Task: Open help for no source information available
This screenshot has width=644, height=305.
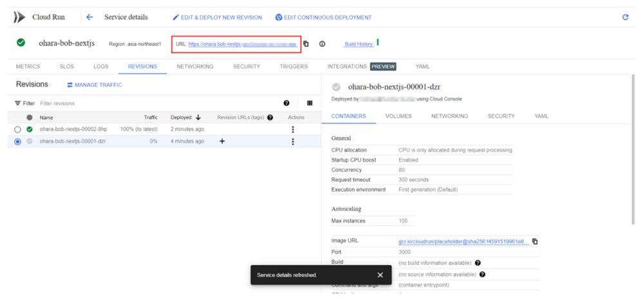Action: click(482, 274)
